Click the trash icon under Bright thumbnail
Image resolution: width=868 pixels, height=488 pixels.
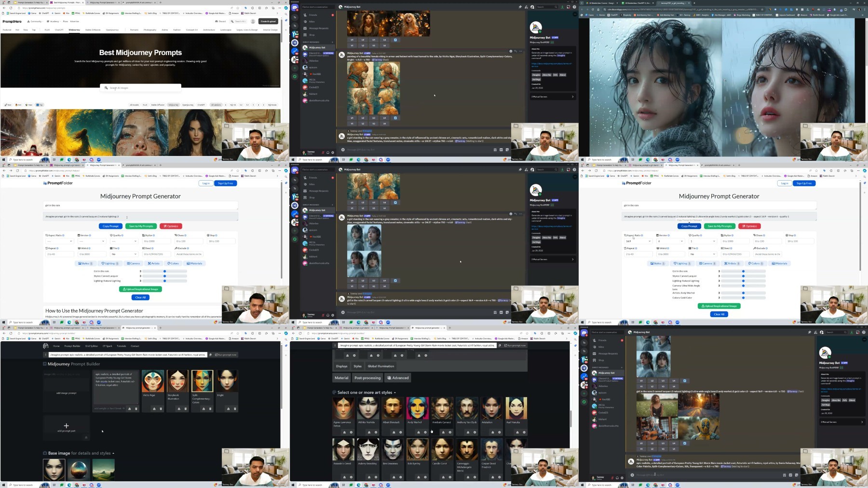point(235,409)
